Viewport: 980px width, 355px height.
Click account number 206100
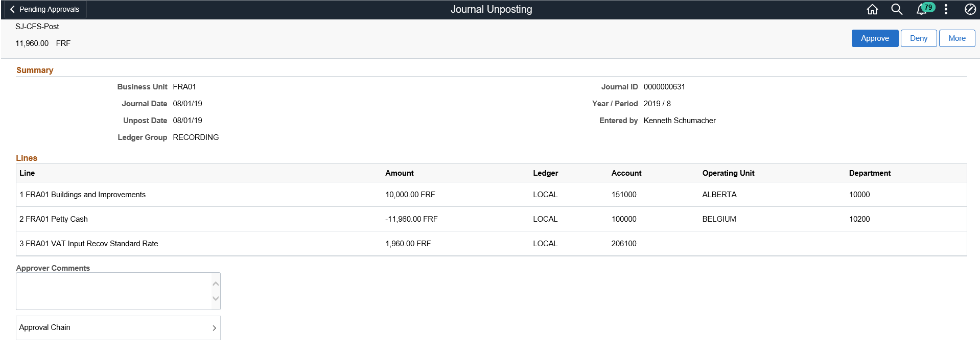click(624, 244)
